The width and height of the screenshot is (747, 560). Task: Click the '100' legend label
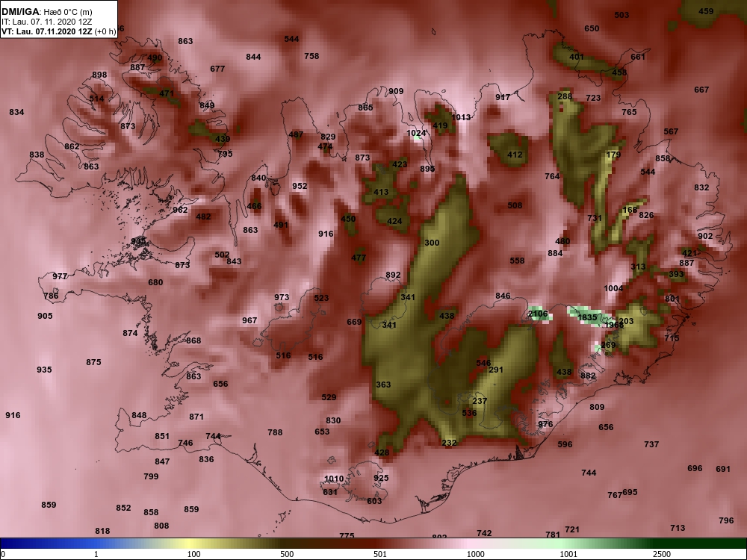(x=194, y=554)
